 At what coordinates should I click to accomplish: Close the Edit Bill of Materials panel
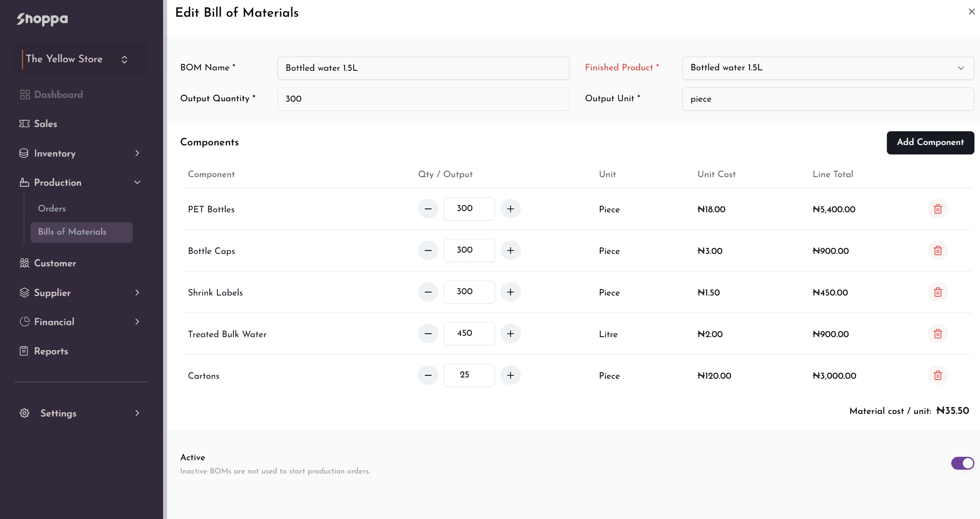tap(972, 12)
